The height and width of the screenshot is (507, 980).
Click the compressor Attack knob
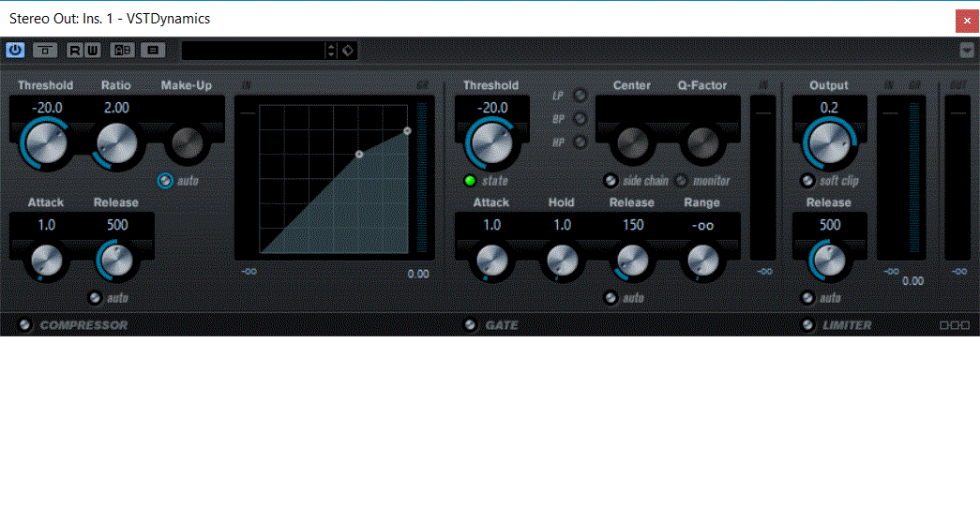(x=46, y=261)
